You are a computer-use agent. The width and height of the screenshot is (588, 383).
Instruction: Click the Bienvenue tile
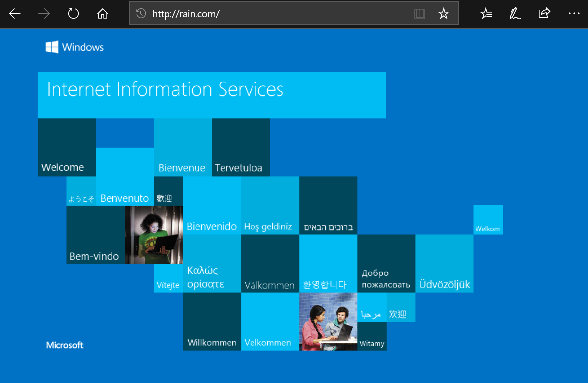[x=183, y=147]
